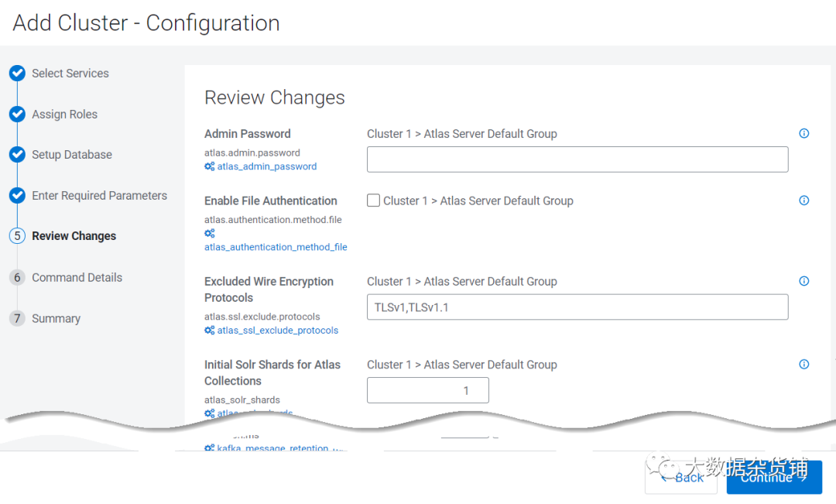Go to Setup Database step

[72, 155]
